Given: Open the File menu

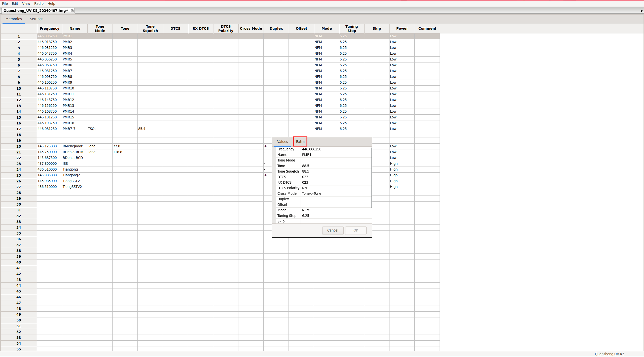Looking at the screenshot, I should (x=5, y=4).
